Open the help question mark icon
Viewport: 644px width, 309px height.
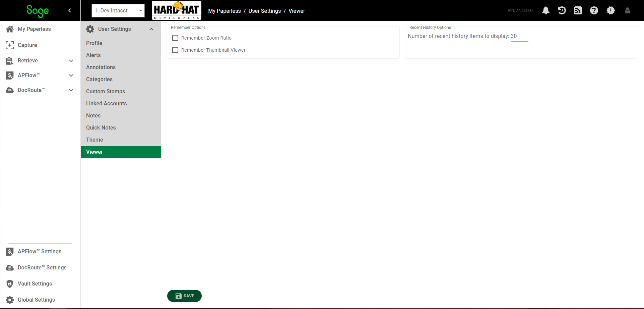click(x=594, y=10)
